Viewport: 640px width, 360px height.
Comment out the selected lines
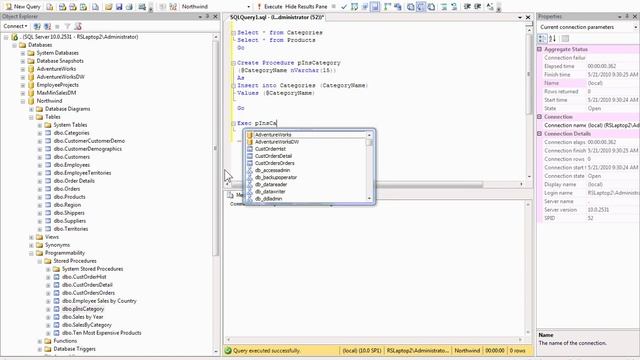444,7
